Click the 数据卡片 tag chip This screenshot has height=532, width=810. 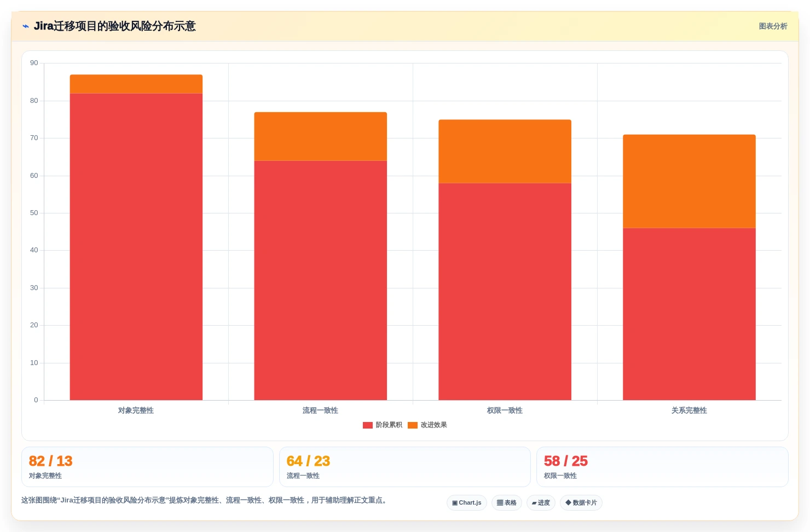(581, 503)
